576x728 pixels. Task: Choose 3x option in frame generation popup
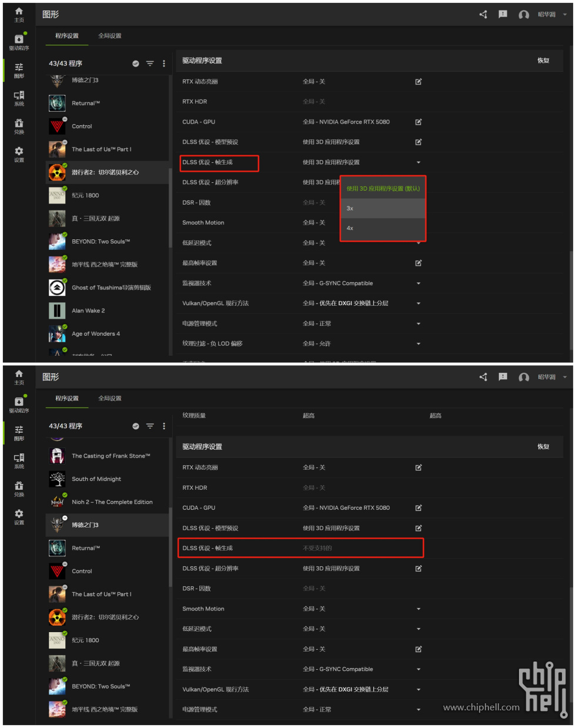point(383,209)
